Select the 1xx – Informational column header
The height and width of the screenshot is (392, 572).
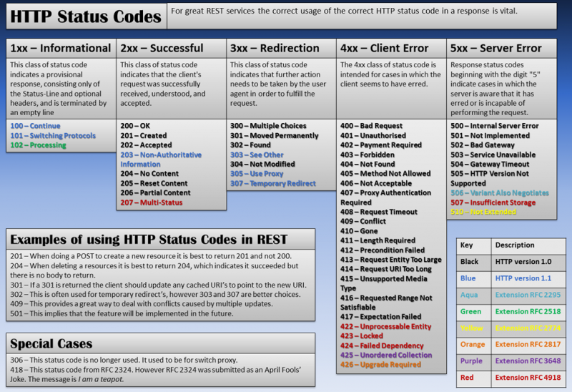(x=61, y=48)
